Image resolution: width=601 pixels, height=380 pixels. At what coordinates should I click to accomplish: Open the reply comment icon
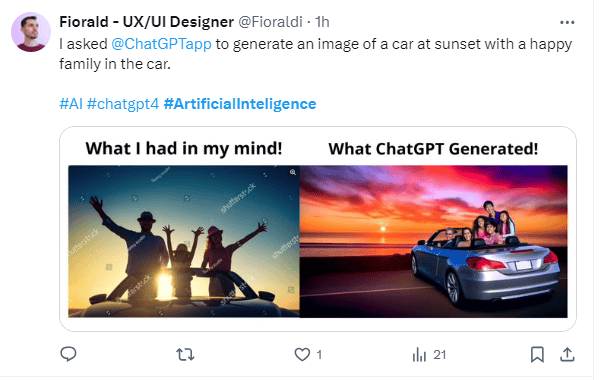pos(69,354)
